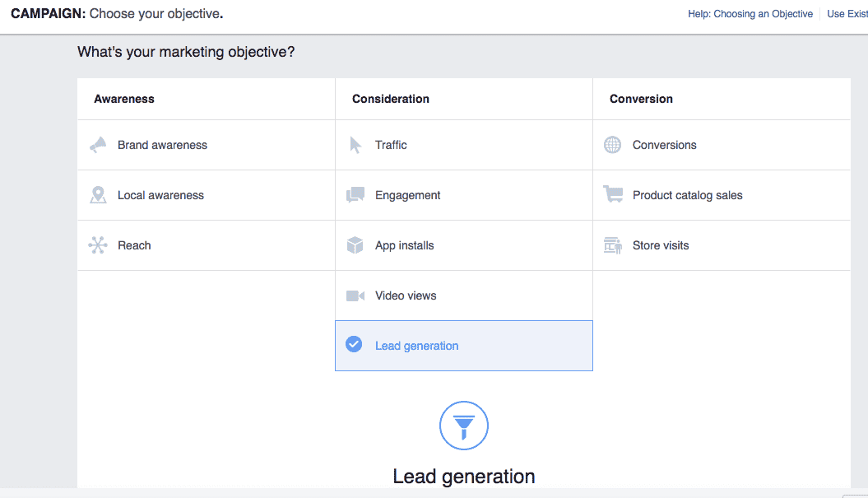Click the Conversions globe icon
The width and height of the screenshot is (868, 498).
point(613,145)
